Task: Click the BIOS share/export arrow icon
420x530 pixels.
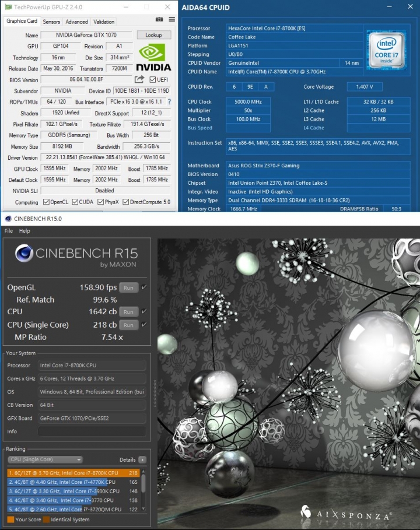Action: [139, 79]
